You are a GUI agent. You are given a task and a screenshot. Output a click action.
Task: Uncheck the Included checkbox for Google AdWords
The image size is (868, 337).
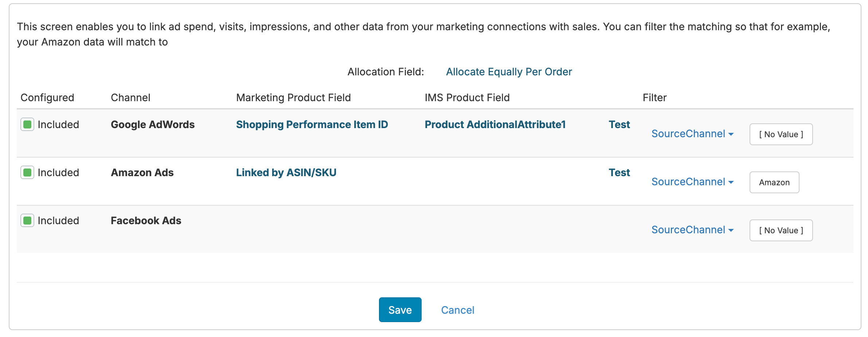click(27, 124)
